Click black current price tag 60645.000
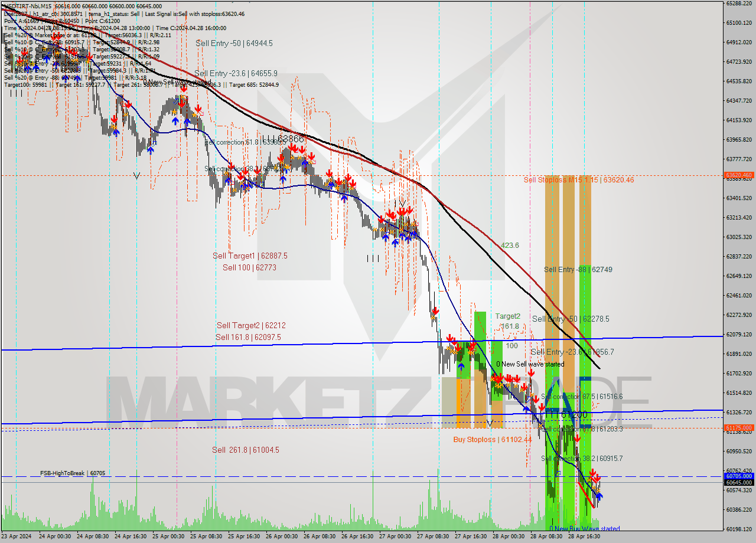 pos(739,482)
